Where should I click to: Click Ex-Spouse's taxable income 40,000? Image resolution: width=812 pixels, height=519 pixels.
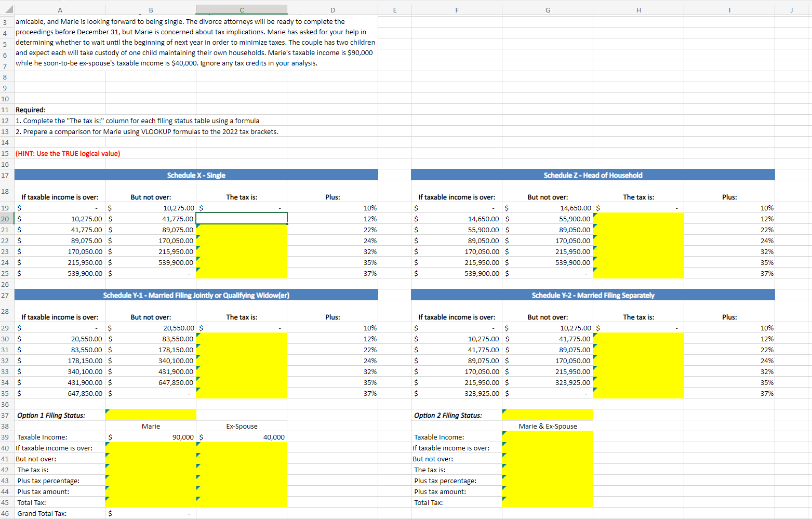(x=242, y=437)
